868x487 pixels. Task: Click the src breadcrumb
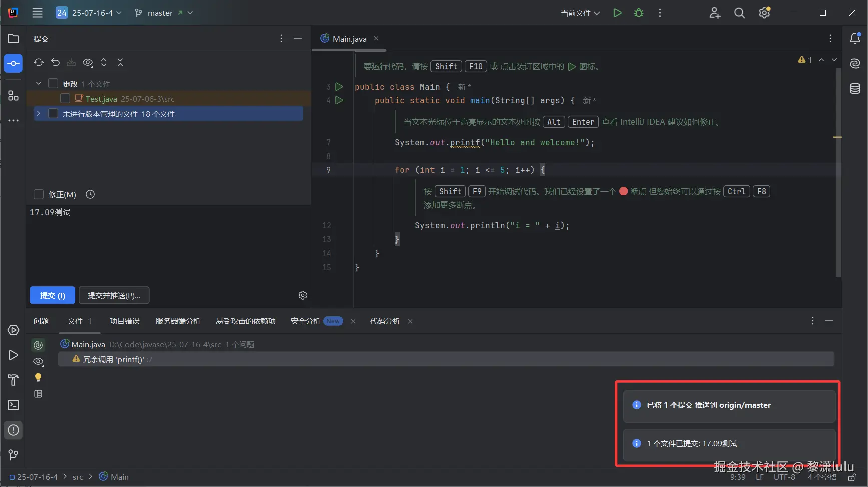(78, 477)
